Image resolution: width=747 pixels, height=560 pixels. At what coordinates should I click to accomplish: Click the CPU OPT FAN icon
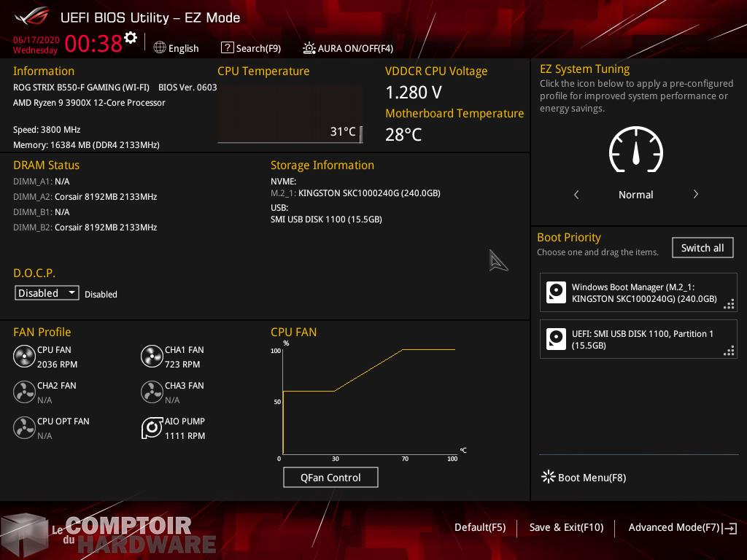point(24,428)
